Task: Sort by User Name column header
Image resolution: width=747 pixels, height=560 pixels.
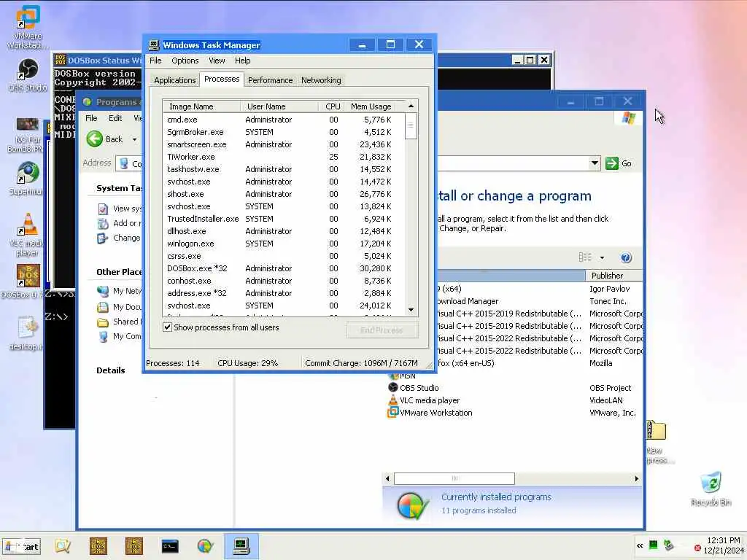Action: click(x=279, y=106)
